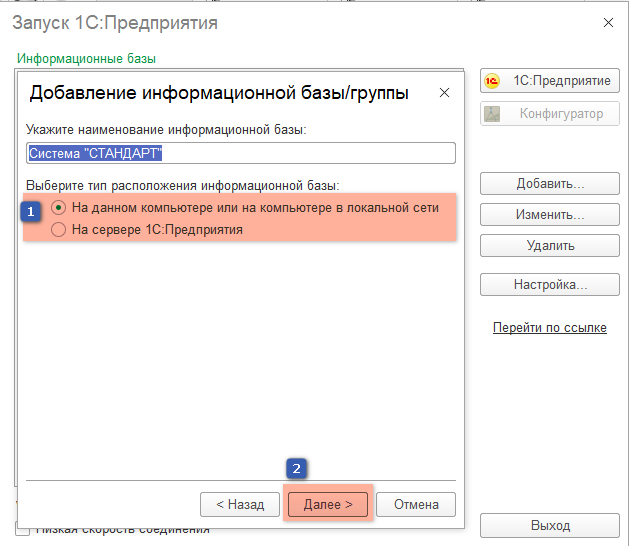The height and width of the screenshot is (546, 629).
Task: Click 'Добавить...' in launcher window
Action: (x=550, y=183)
